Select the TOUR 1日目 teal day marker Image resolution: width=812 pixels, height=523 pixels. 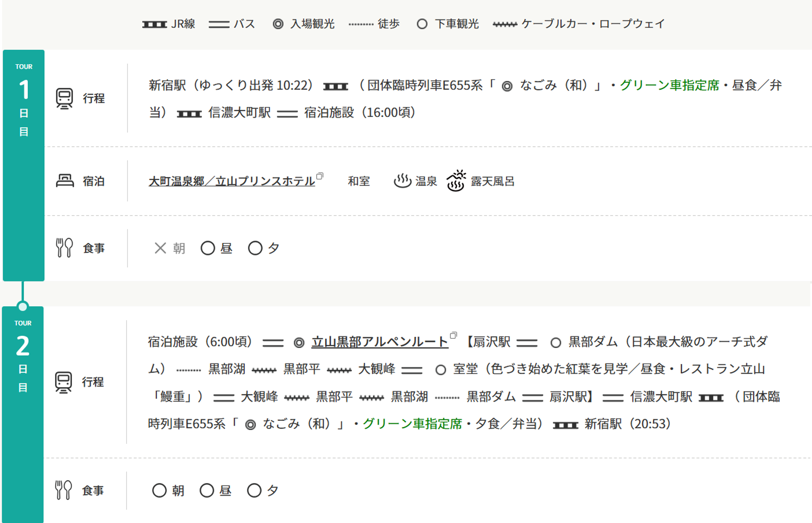[x=24, y=165]
